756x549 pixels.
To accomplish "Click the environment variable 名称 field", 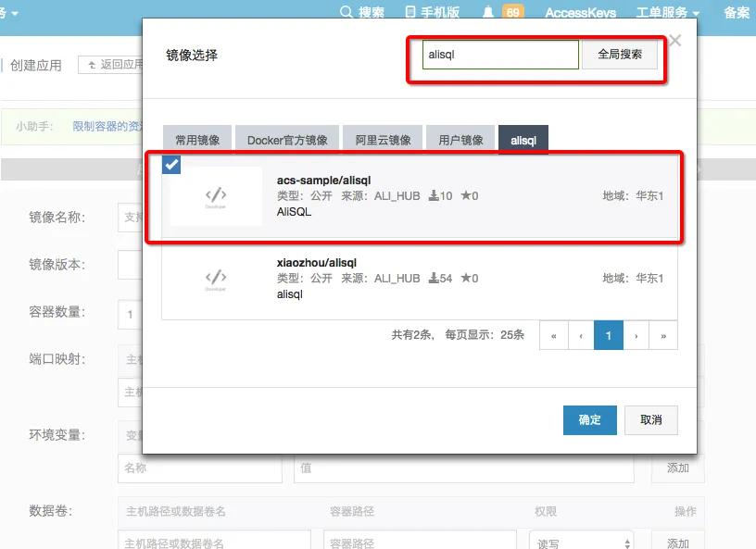I will (x=200, y=468).
